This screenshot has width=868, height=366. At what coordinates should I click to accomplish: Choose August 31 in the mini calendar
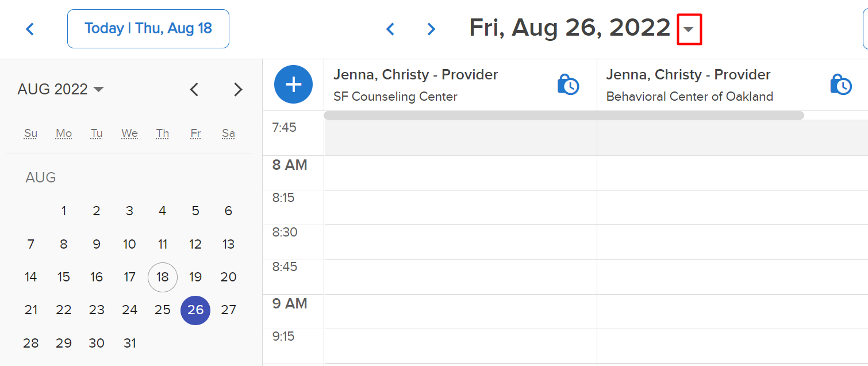(130, 343)
